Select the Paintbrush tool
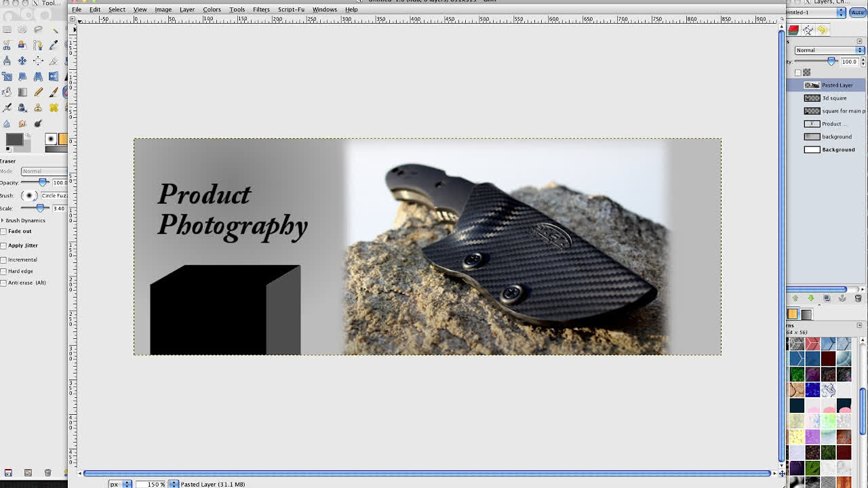Screen dimensions: 868x488 tap(54, 92)
